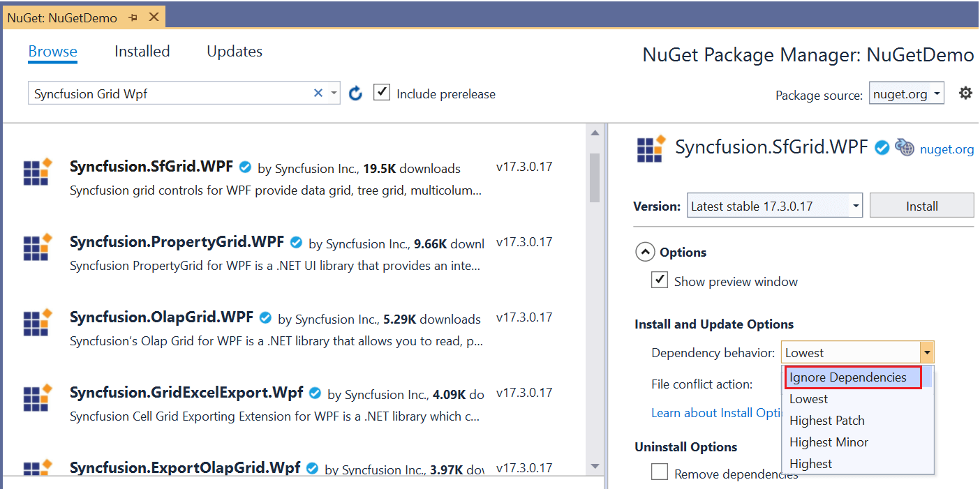
Task: Enable Remove dependencies under Uninstall Options
Action: click(x=659, y=472)
